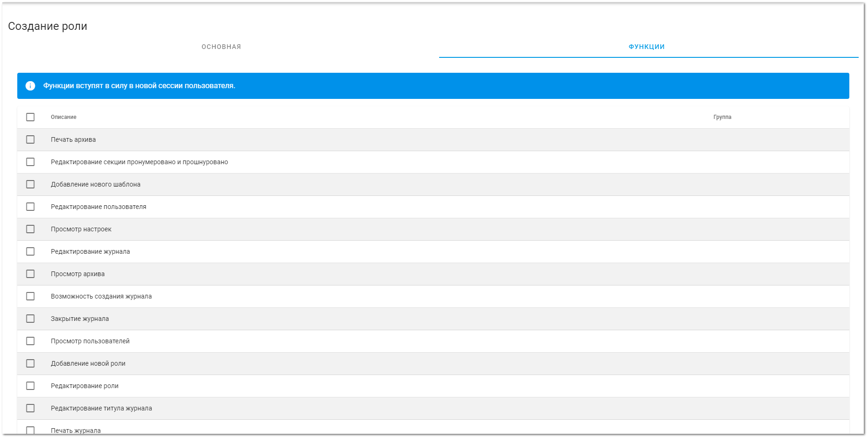Screen dimensions: 868x438
Task: Enable the Печать архива checkbox
Action: point(30,139)
